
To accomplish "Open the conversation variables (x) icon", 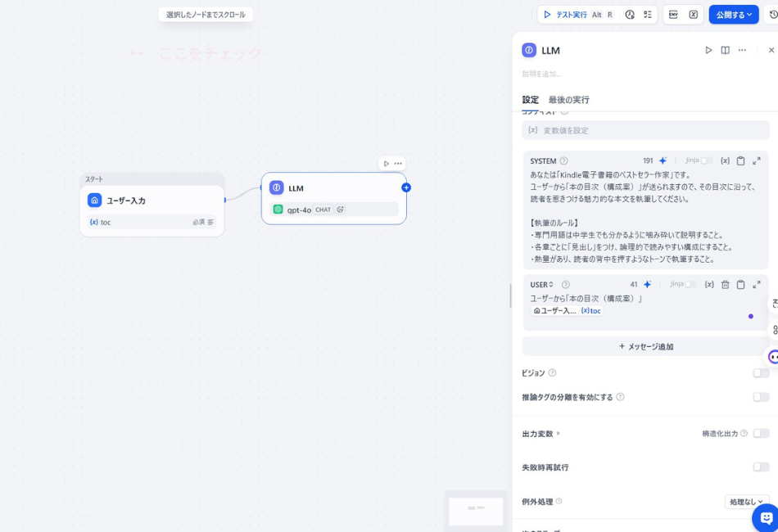I will pyautogui.click(x=694, y=14).
